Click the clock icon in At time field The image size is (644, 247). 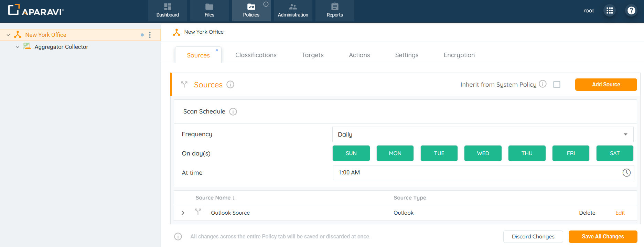626,173
